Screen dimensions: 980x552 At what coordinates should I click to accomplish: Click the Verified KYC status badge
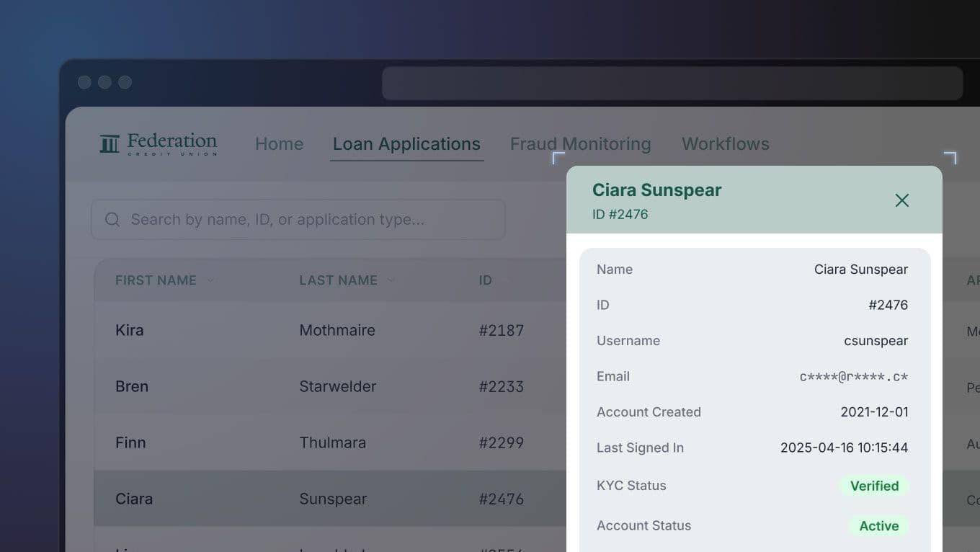[874, 486]
